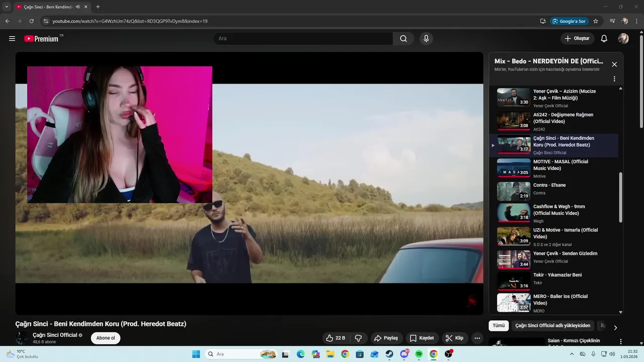Image resolution: width=644 pixels, height=362 pixels.
Task: Play Cashflow & Wegh - 9mm from the mix
Action: (x=554, y=213)
